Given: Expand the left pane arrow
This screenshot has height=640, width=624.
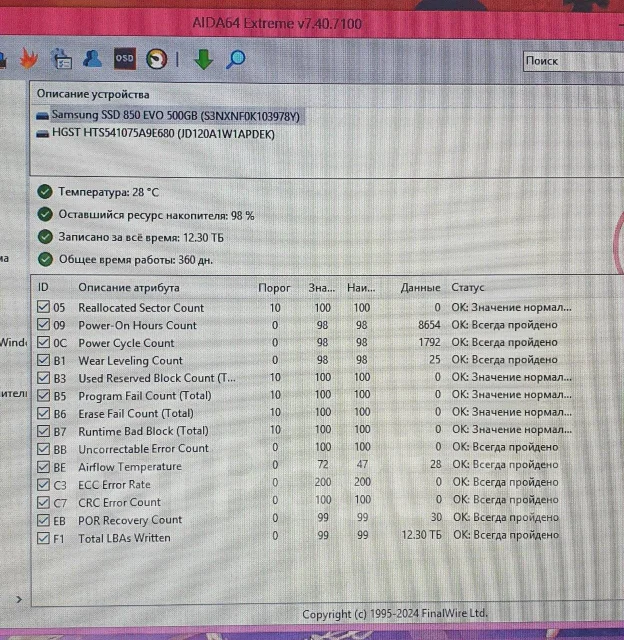Looking at the screenshot, I should (x=19, y=599).
